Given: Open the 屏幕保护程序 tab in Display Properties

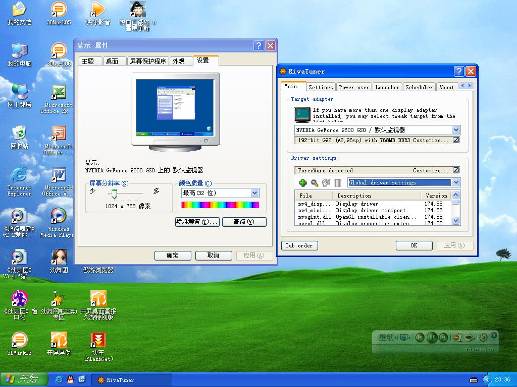Looking at the screenshot, I should [x=148, y=61].
